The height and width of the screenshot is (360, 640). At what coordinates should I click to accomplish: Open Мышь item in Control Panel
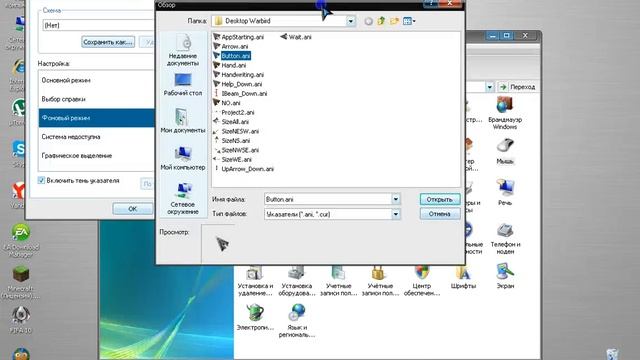tap(505, 151)
